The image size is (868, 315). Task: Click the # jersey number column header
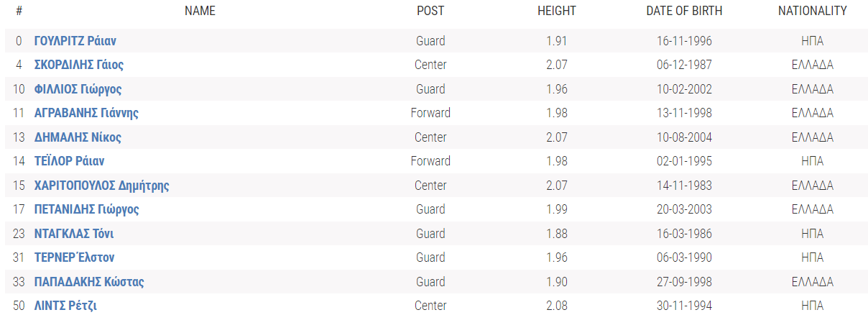pos(19,11)
